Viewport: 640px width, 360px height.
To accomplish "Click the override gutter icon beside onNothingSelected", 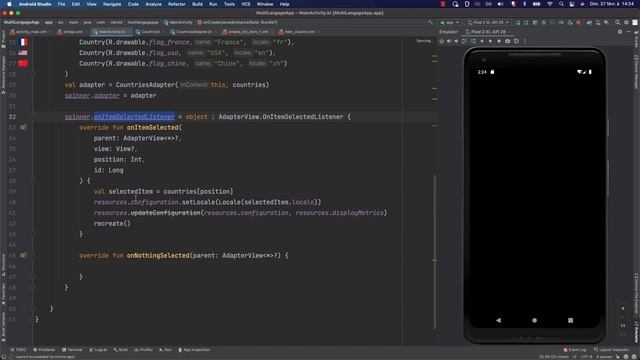I will [23, 255].
